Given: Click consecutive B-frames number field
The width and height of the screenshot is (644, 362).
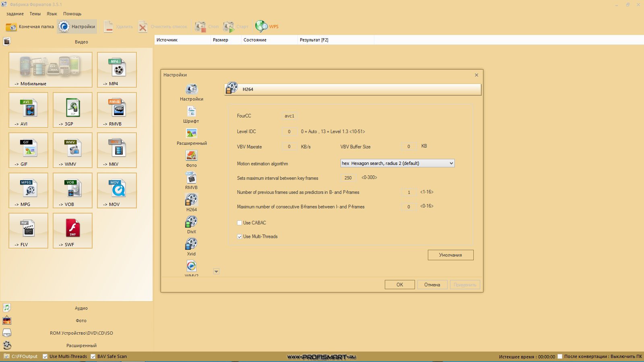Looking at the screenshot, I should pos(409,207).
